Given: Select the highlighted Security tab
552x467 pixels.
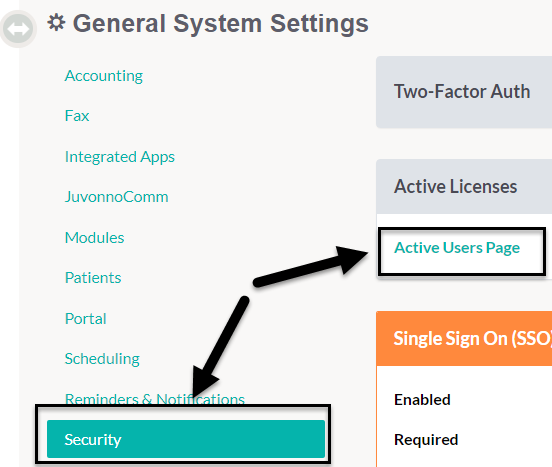Looking at the screenshot, I should (186, 439).
